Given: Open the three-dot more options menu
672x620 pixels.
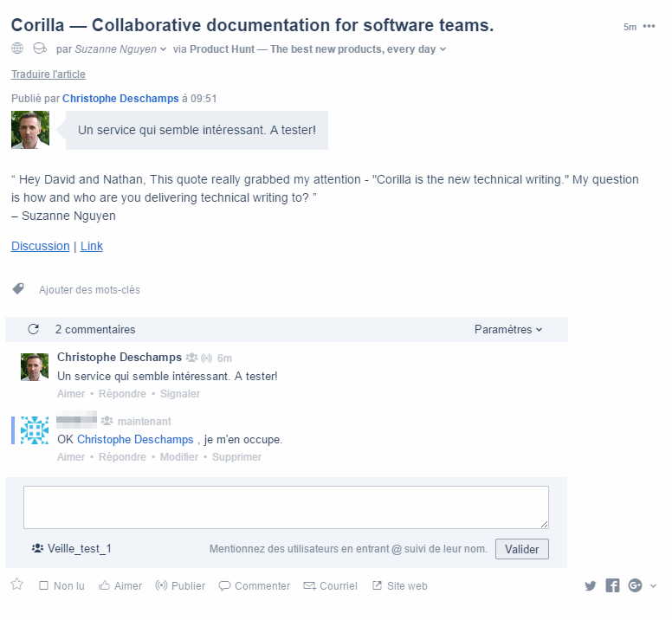Looking at the screenshot, I should pos(649,26).
